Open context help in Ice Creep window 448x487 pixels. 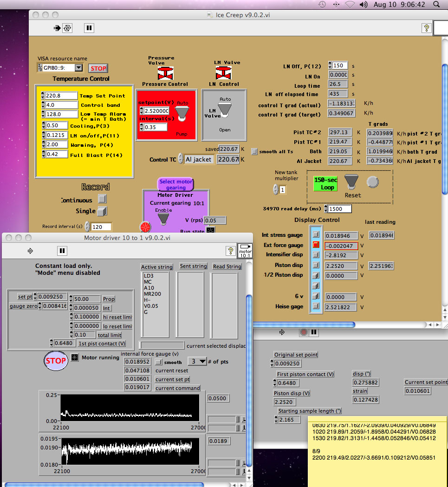click(x=426, y=28)
